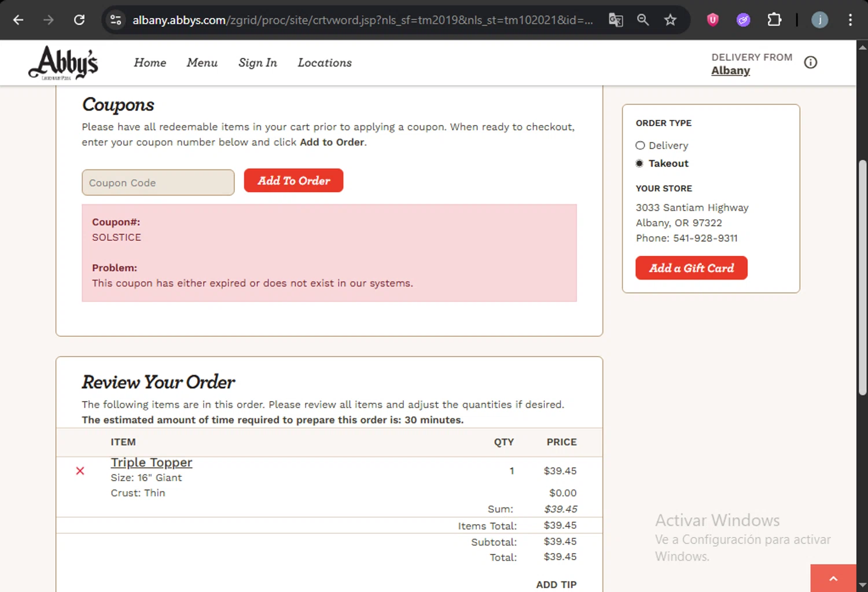The height and width of the screenshot is (592, 868).
Task: Open site information icon in address bar
Action: tap(116, 20)
